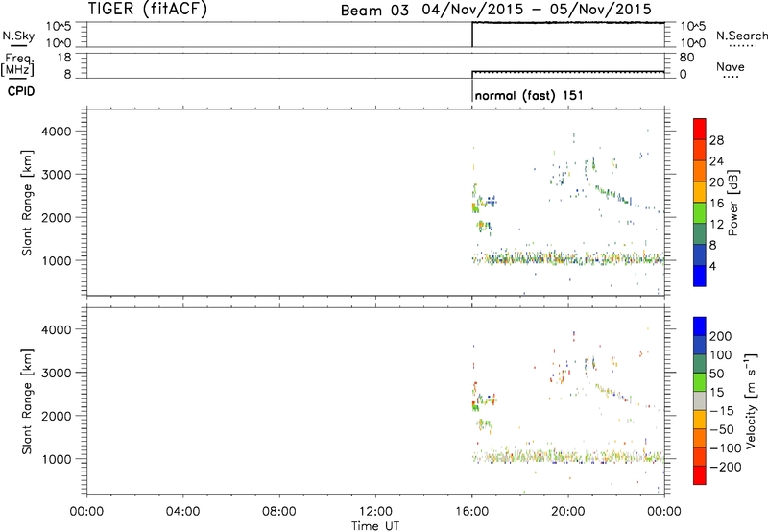Click the power panel "Slant Range [km]" label
The width and height of the screenshot is (768, 532).
click(x=27, y=203)
